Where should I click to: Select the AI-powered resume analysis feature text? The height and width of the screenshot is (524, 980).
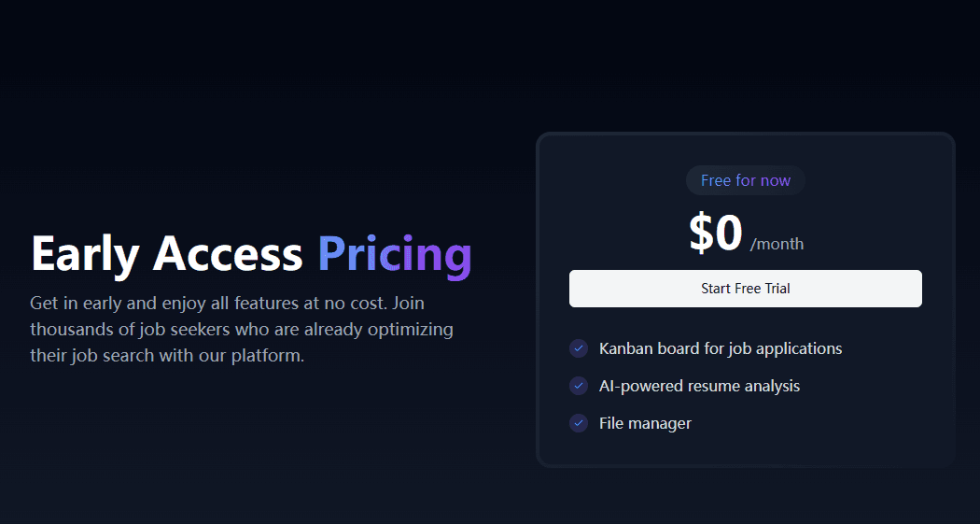(699, 386)
